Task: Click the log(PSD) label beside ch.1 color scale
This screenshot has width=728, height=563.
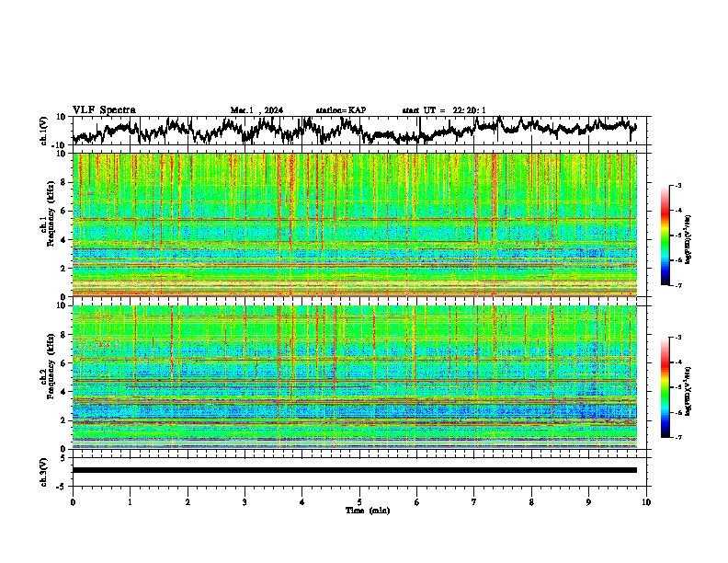Action: 688,239
